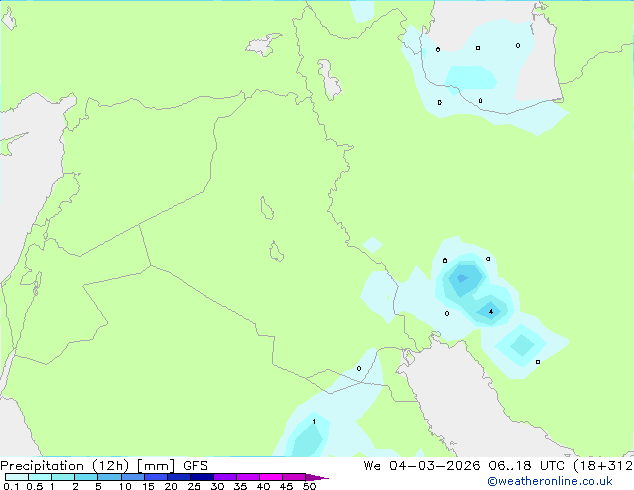Click the 'Precipitation (12h) [mm] GFS' title
Viewport: 634px width, 490px height.
click(104, 466)
